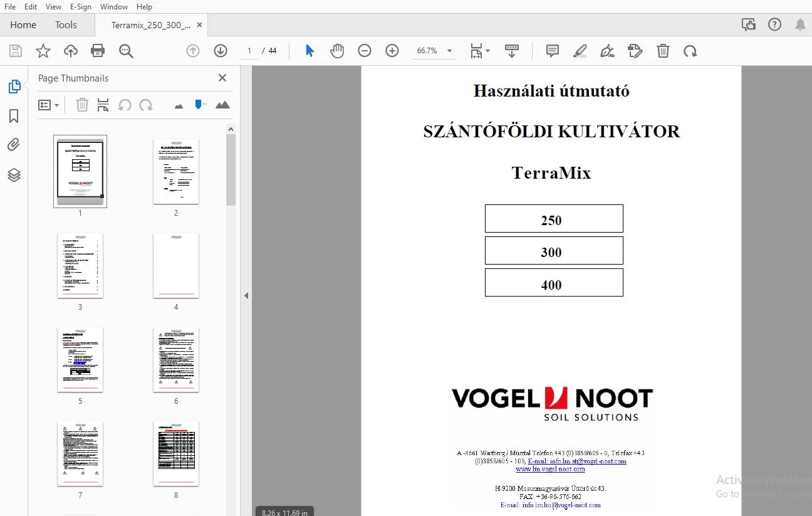This screenshot has height=516, width=812.
Task: Open the E-Sign menu
Action: pyautogui.click(x=80, y=6)
